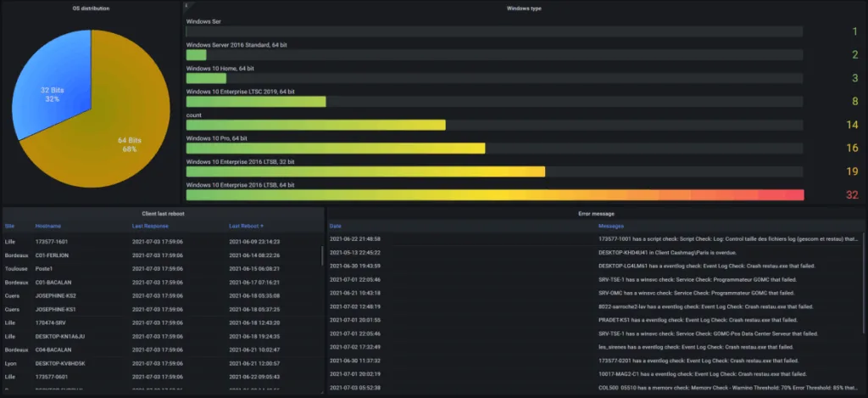Open the Windows type panel title menu

524,8
